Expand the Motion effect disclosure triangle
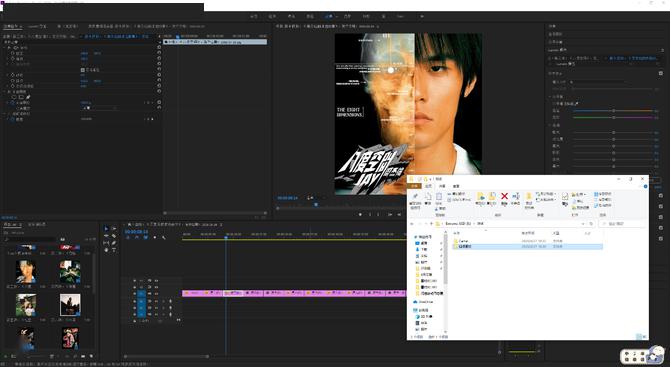This screenshot has height=367, width=670. pos(8,47)
